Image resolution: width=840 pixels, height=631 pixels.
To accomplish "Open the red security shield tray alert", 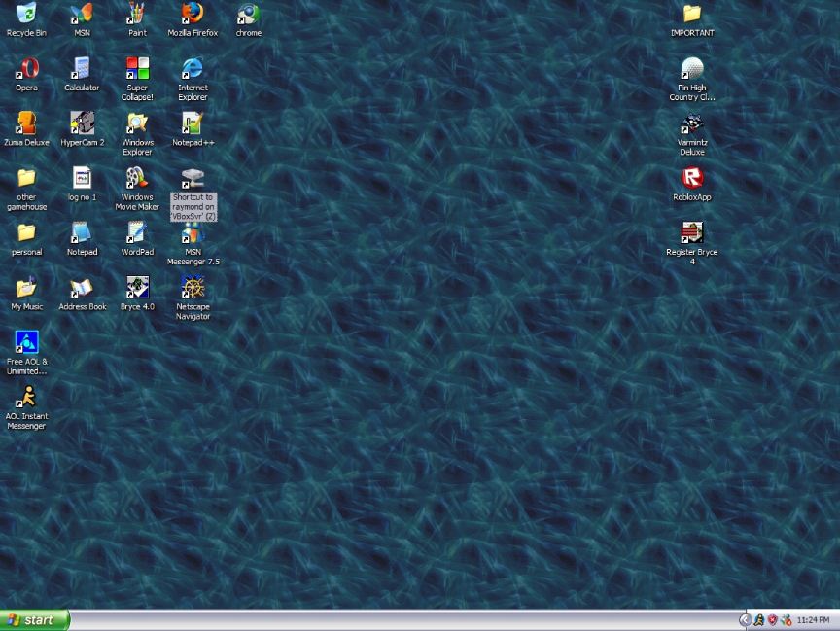I will pos(773,620).
